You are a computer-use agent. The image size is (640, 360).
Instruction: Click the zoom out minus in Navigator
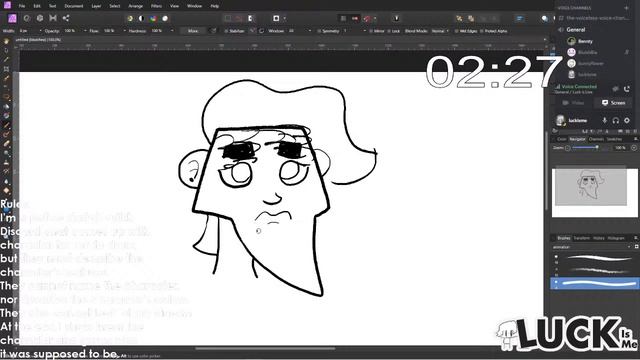567,148
